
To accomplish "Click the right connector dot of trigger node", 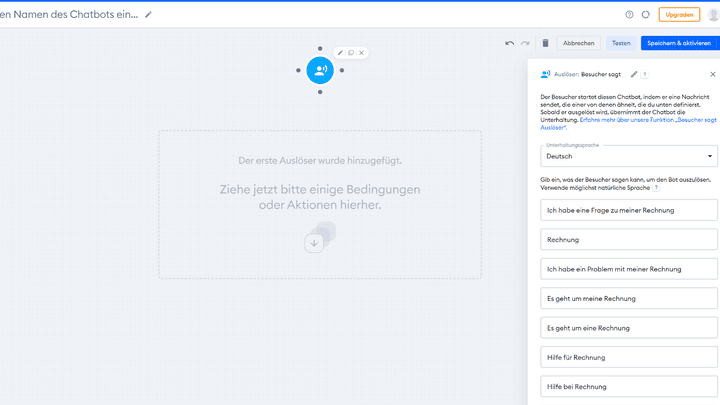I will [342, 70].
